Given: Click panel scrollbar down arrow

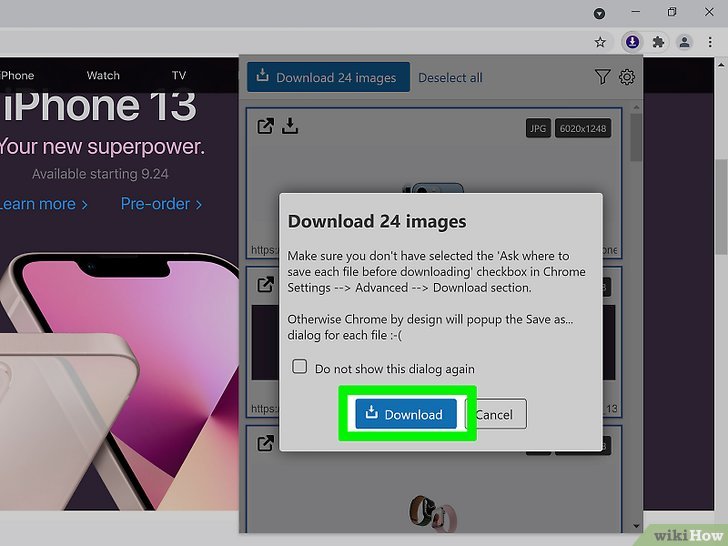Looking at the screenshot, I should [x=636, y=526].
